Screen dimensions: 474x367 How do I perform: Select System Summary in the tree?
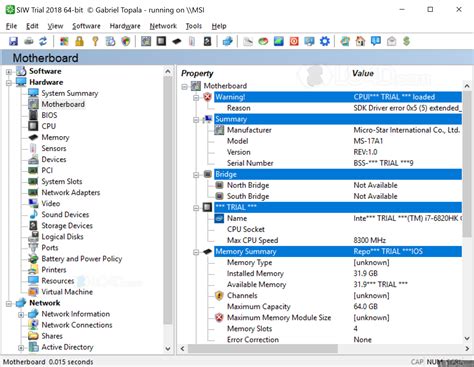tap(70, 93)
